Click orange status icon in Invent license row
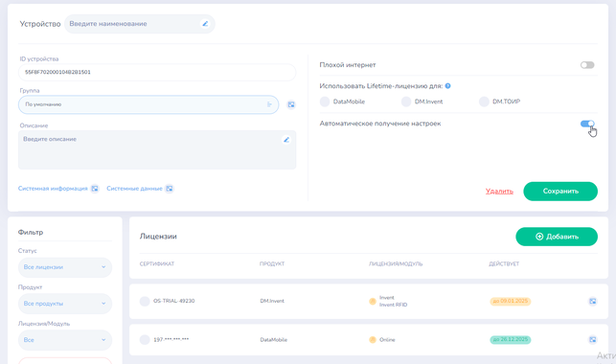Screen dimensions: 616x364 coord(373,301)
